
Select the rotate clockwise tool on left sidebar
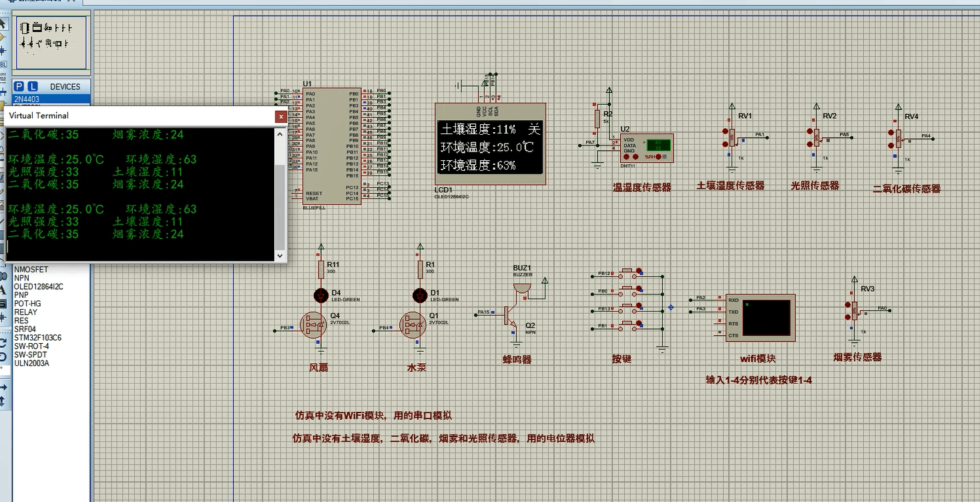tap(4, 343)
